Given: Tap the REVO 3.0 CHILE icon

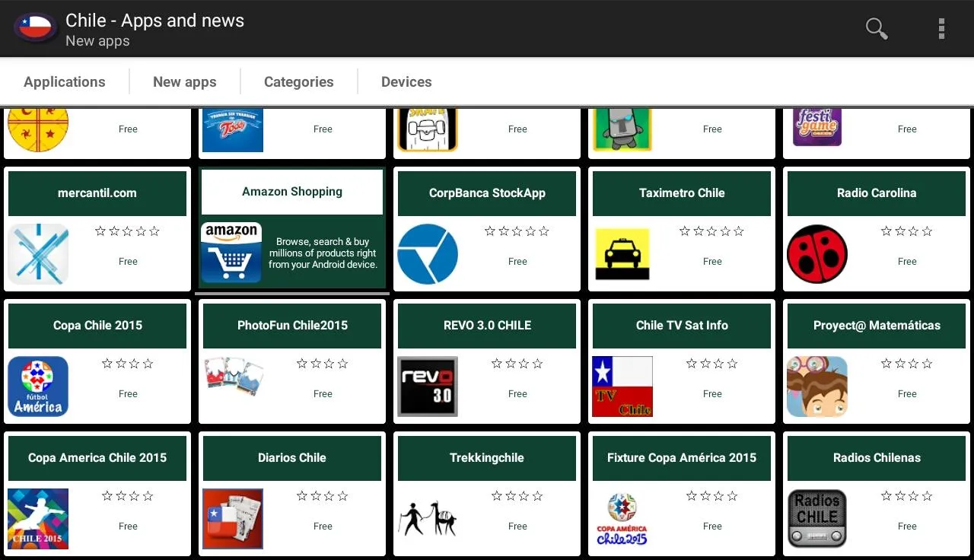Looking at the screenshot, I should (428, 387).
